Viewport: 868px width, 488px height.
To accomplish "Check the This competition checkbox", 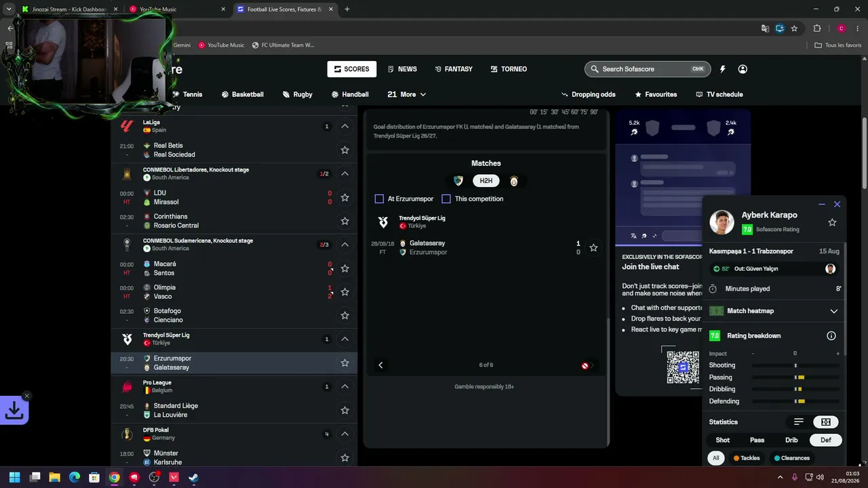I will click(446, 199).
